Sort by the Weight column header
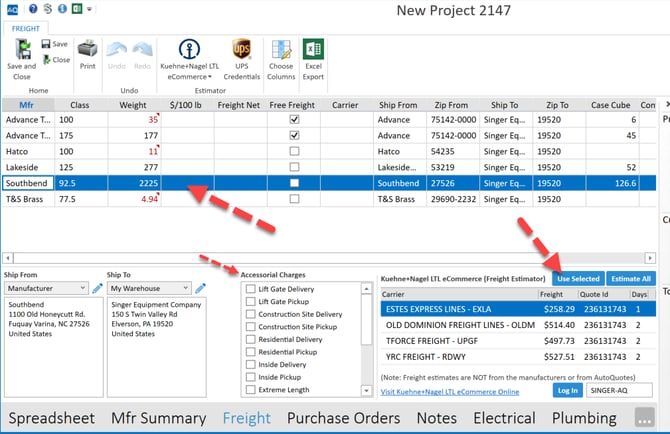Image resolution: width=670 pixels, height=434 pixels. [x=133, y=105]
